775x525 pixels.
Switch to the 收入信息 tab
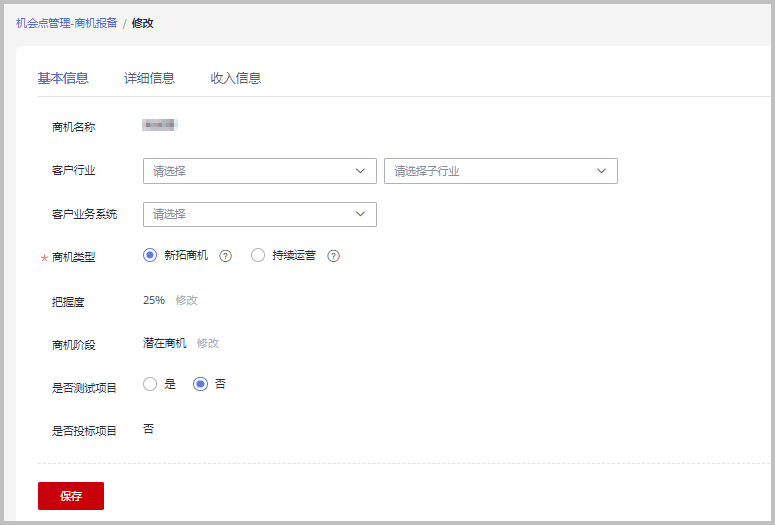pyautogui.click(x=236, y=78)
